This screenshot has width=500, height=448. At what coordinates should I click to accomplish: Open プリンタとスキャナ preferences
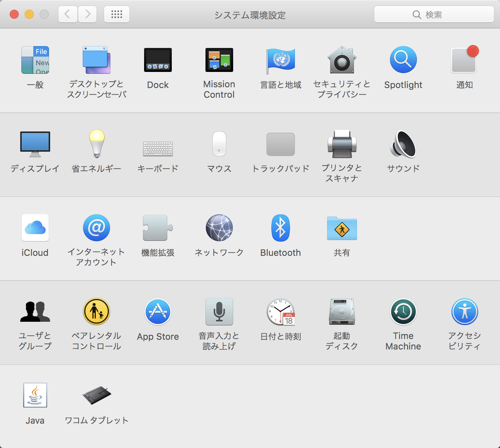[x=342, y=144]
